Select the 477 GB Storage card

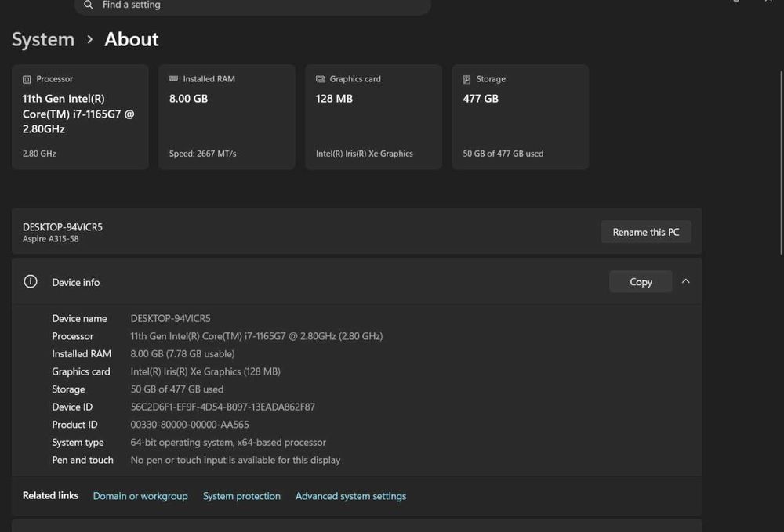(520, 117)
